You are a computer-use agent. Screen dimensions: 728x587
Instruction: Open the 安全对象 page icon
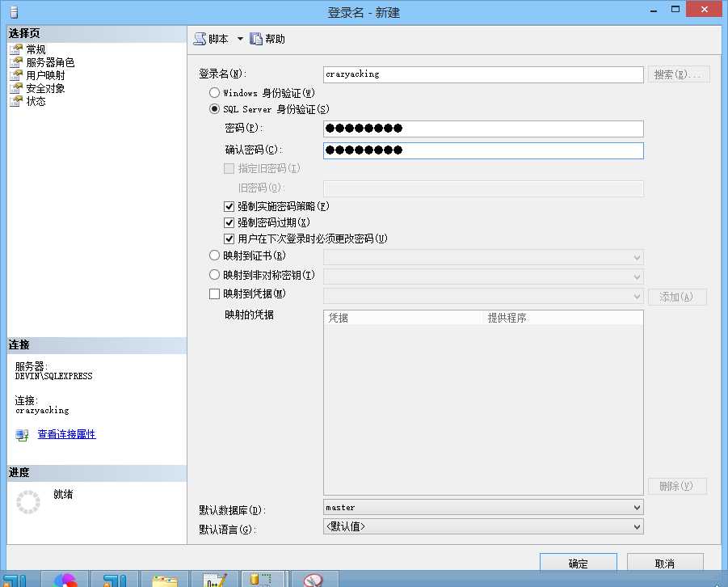pos(16,88)
